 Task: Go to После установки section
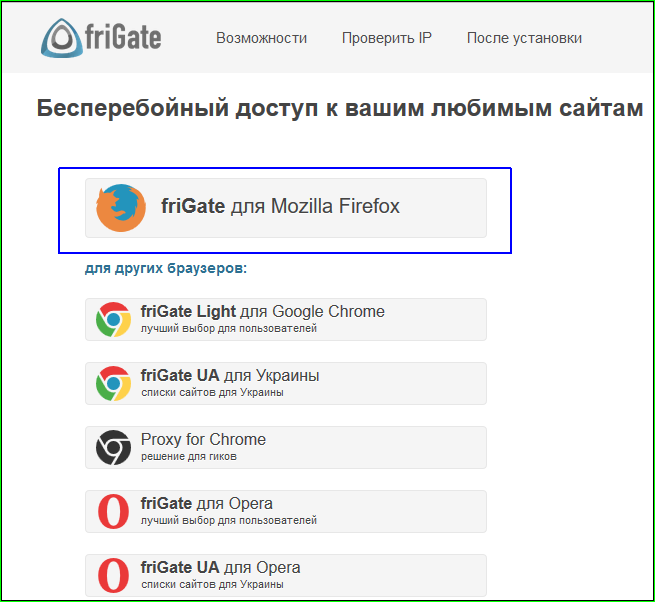click(x=524, y=38)
